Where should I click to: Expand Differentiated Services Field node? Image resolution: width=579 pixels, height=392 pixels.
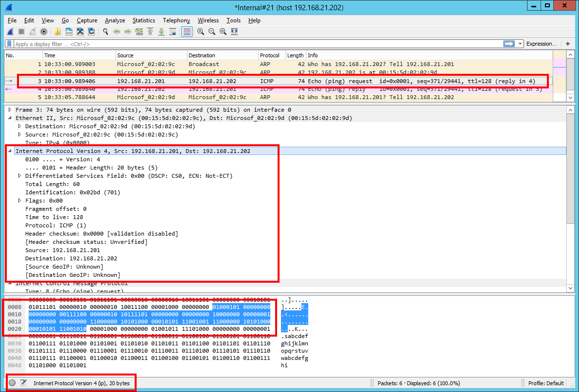(x=19, y=176)
